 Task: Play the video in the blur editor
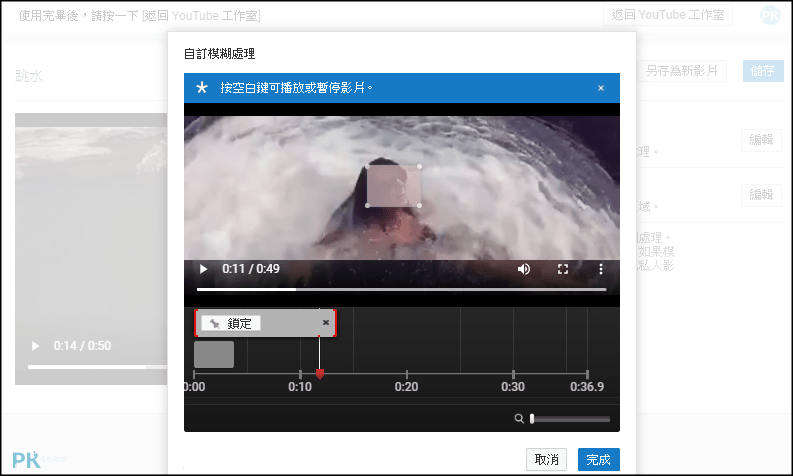pyautogui.click(x=203, y=269)
